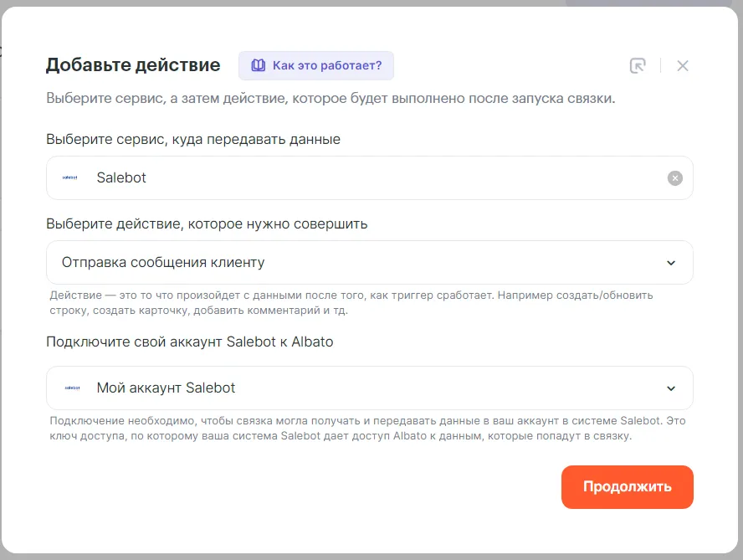This screenshot has height=560, width=743.
Task: Click the Salebot logo in the service field
Action: pyautogui.click(x=70, y=178)
